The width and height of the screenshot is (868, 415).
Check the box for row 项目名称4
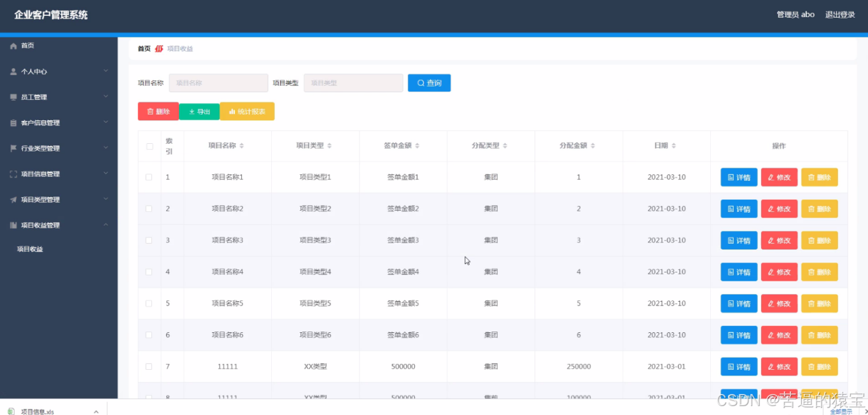pos(149,272)
